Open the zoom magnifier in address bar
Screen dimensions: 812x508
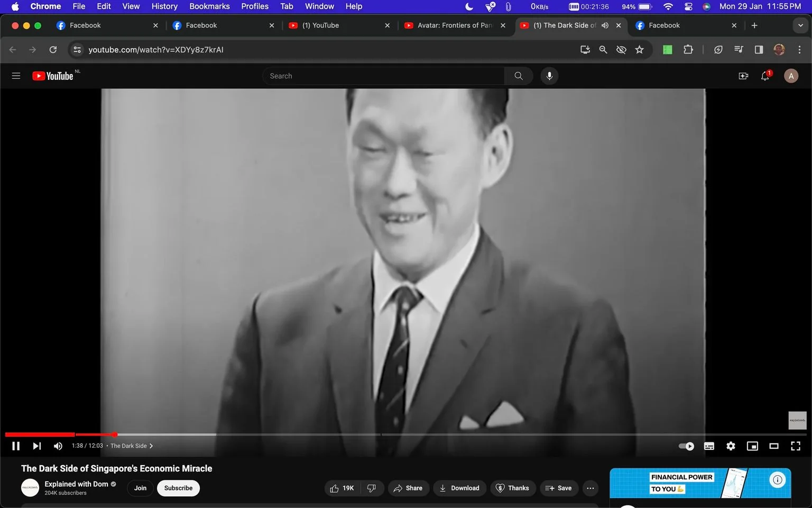pos(603,49)
